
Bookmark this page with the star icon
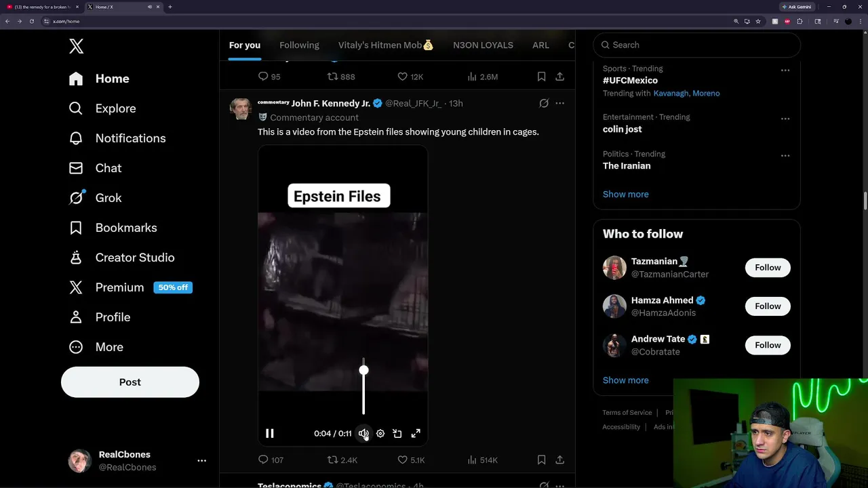[x=757, y=21]
